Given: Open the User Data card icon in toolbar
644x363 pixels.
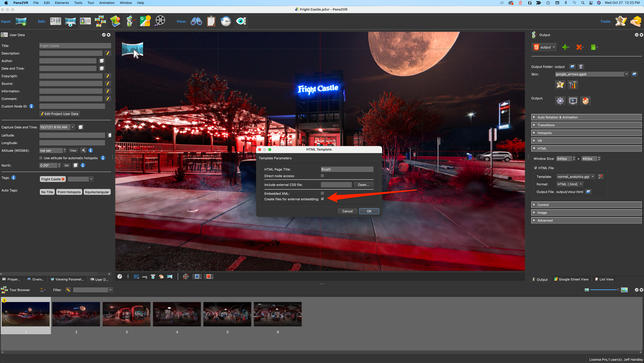Looking at the screenshot, I should 85,21.
